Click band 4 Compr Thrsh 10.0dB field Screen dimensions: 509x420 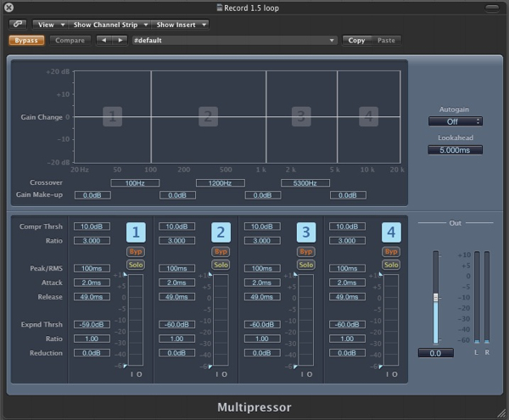(x=347, y=227)
